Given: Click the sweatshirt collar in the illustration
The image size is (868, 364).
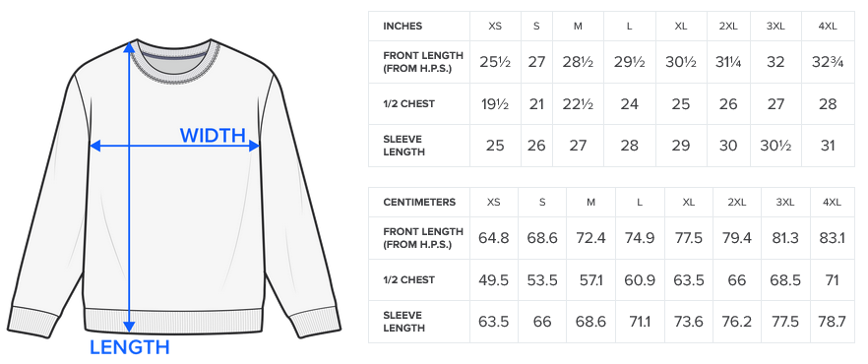Looking at the screenshot, I should 175,62.
